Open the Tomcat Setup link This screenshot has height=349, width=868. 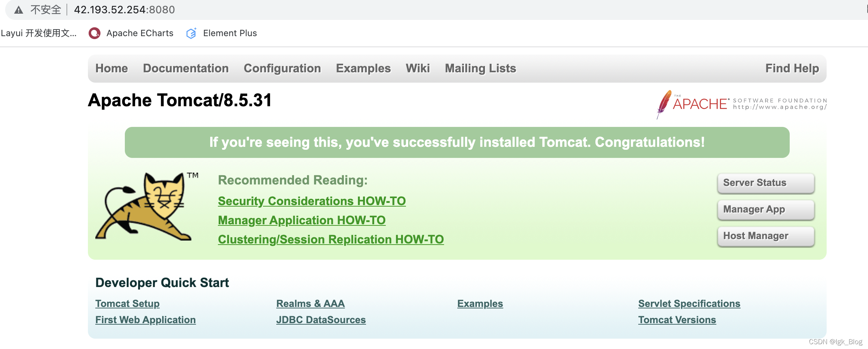pos(127,304)
